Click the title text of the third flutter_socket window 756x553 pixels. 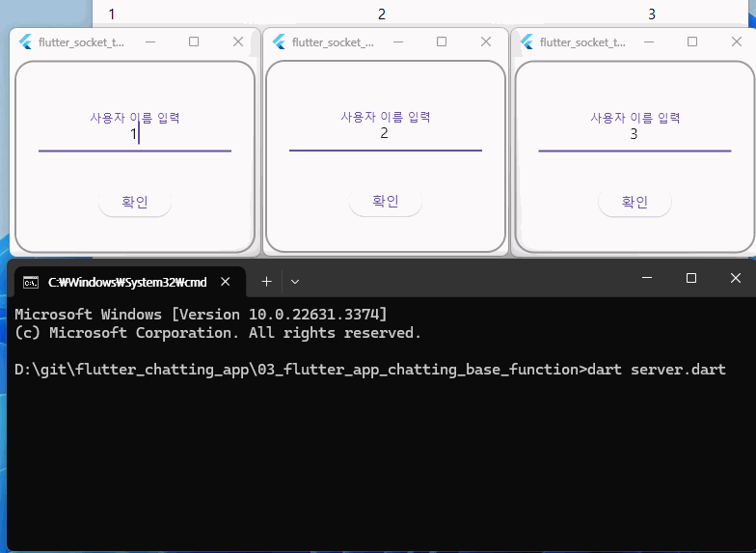(582, 42)
